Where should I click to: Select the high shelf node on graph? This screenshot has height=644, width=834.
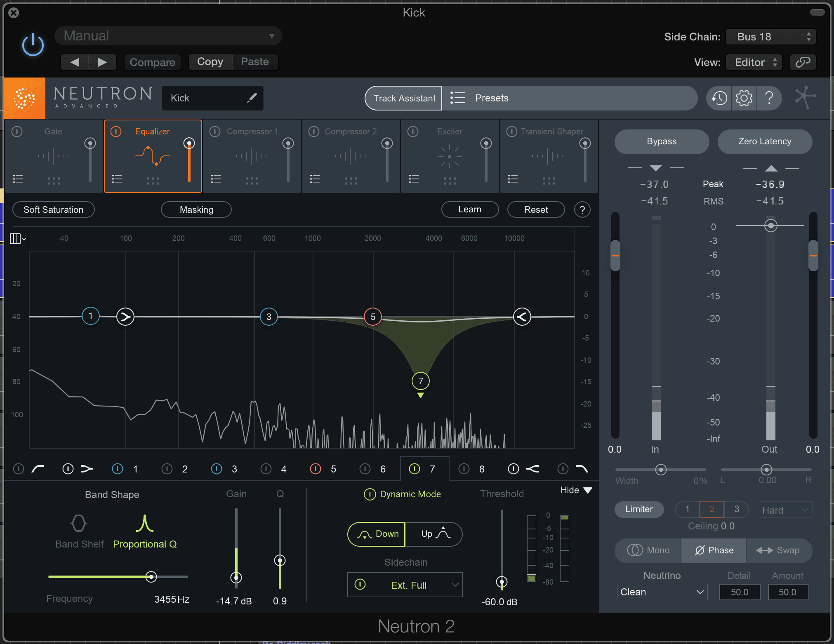[522, 317]
